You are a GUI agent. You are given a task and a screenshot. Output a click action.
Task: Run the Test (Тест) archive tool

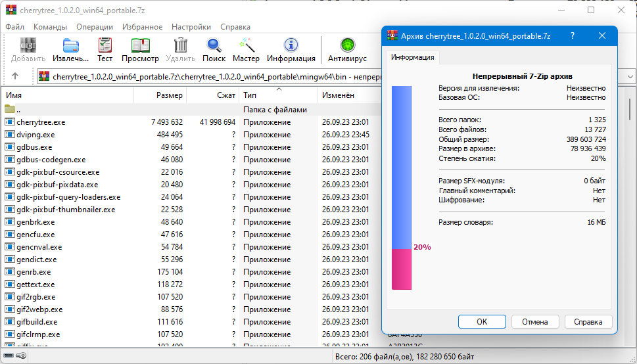point(105,45)
